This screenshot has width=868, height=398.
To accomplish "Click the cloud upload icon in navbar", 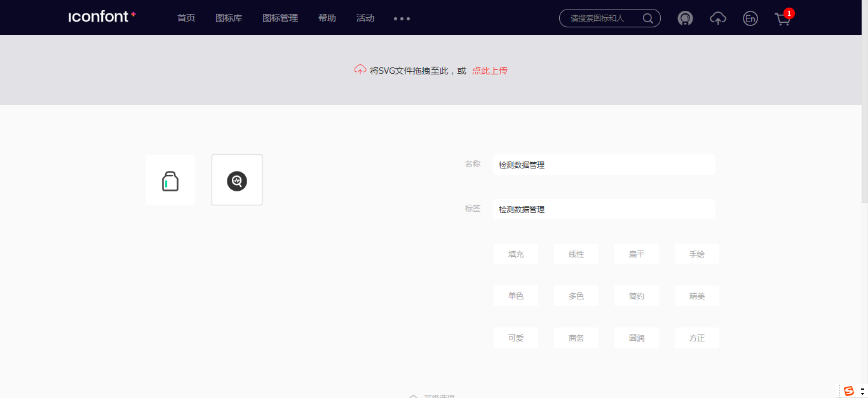I will (x=718, y=18).
